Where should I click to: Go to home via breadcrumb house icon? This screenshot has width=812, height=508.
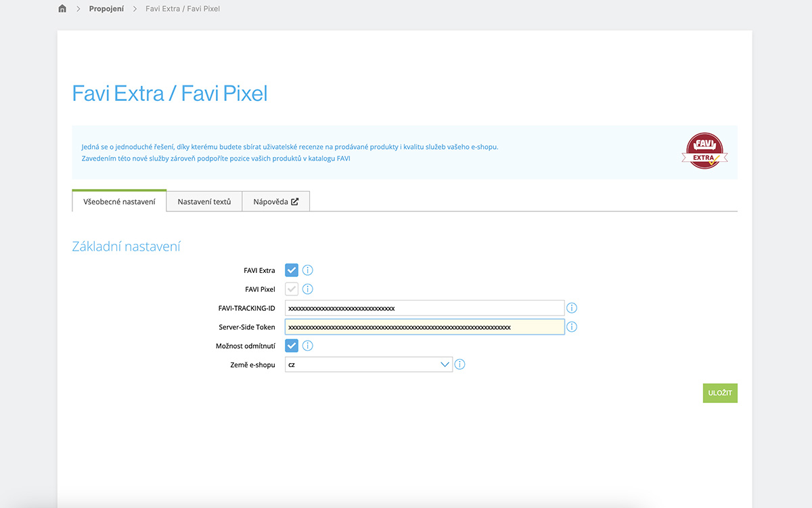pos(62,9)
